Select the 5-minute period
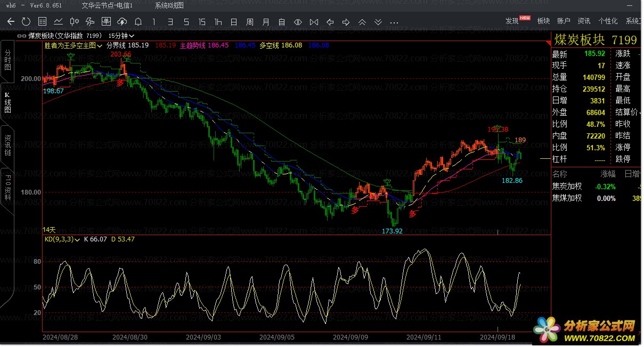 point(186,22)
